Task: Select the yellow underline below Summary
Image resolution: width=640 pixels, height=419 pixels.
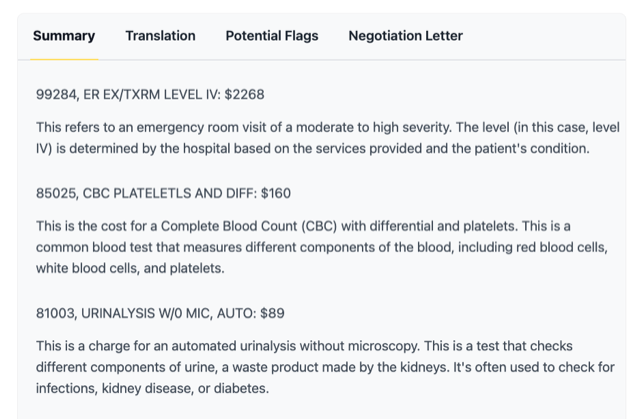Action: tap(64, 60)
